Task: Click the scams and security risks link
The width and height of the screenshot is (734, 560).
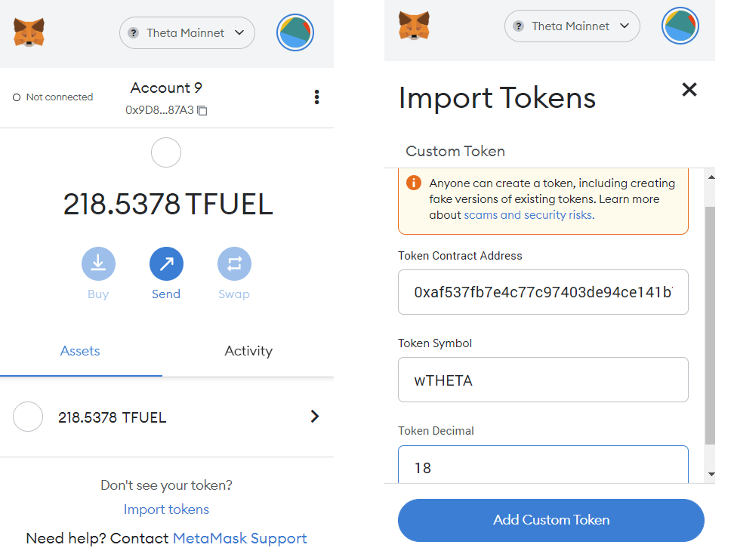Action: coord(529,215)
